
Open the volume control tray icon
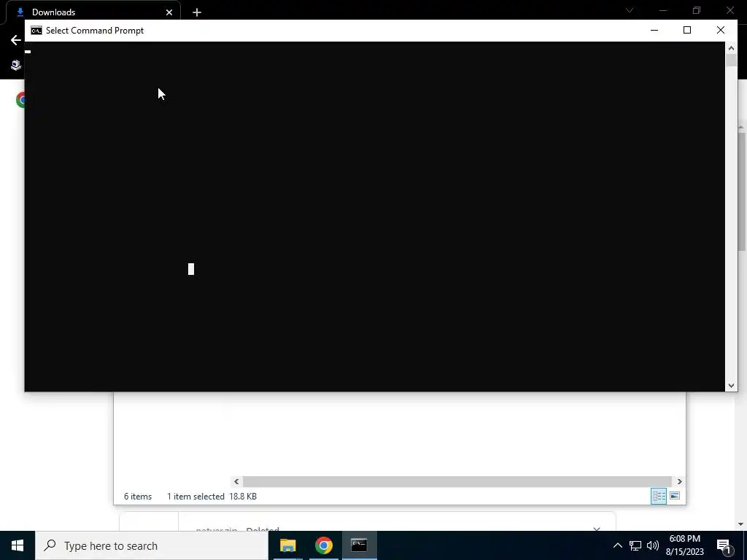(x=653, y=545)
